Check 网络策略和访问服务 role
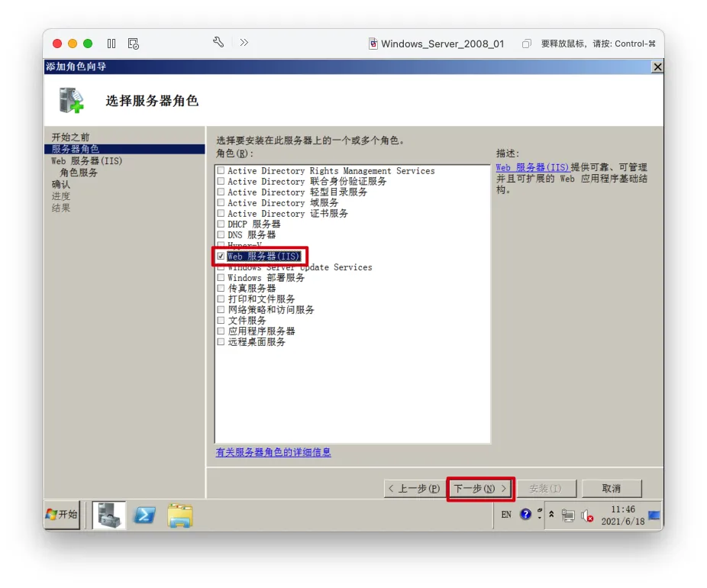 tap(221, 309)
